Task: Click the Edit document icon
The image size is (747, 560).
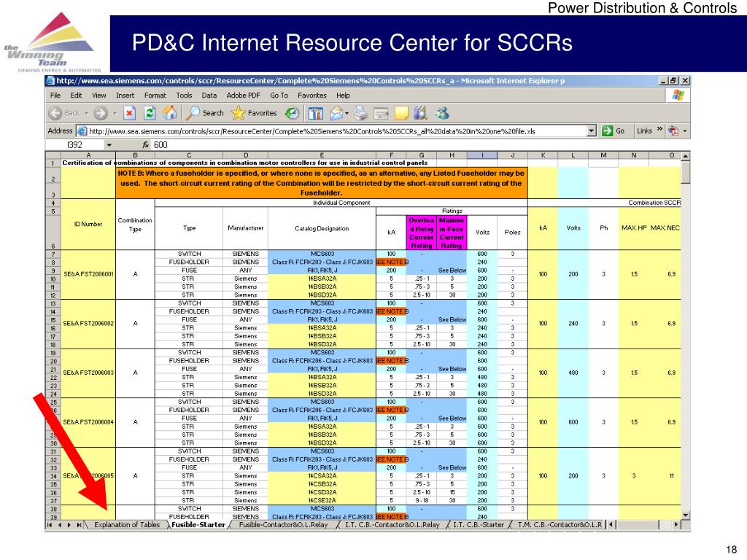Action: [381, 113]
